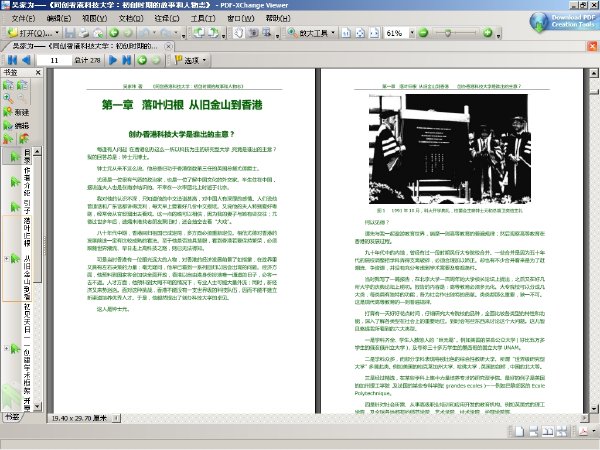Click the 打开(O)... open file button
The height and width of the screenshot is (450, 600).
[30, 33]
